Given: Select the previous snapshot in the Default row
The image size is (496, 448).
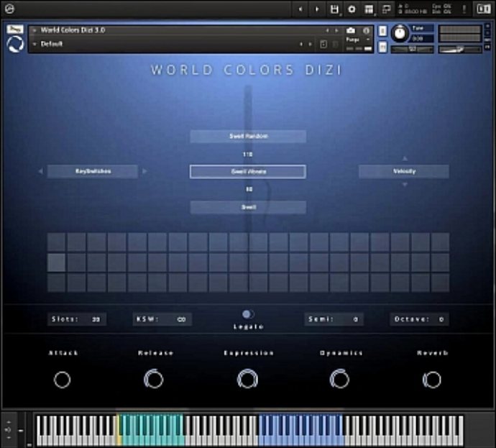Looking at the screenshot, I should (301, 45).
